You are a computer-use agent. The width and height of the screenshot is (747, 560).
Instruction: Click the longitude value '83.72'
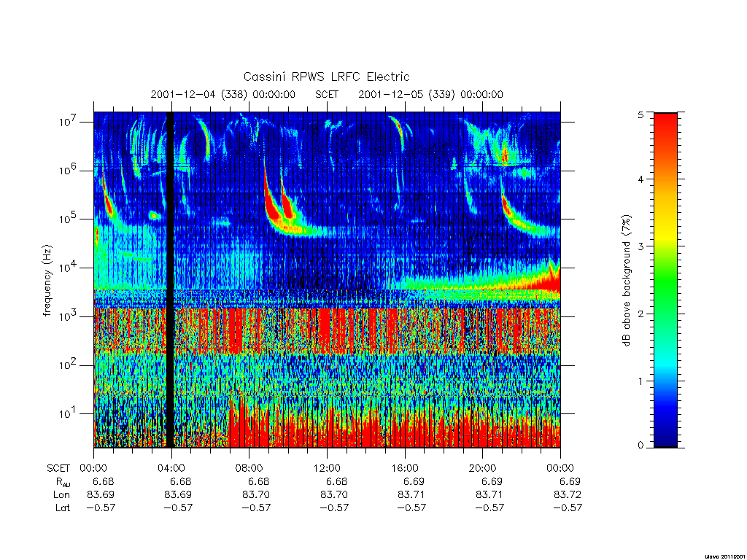568,495
